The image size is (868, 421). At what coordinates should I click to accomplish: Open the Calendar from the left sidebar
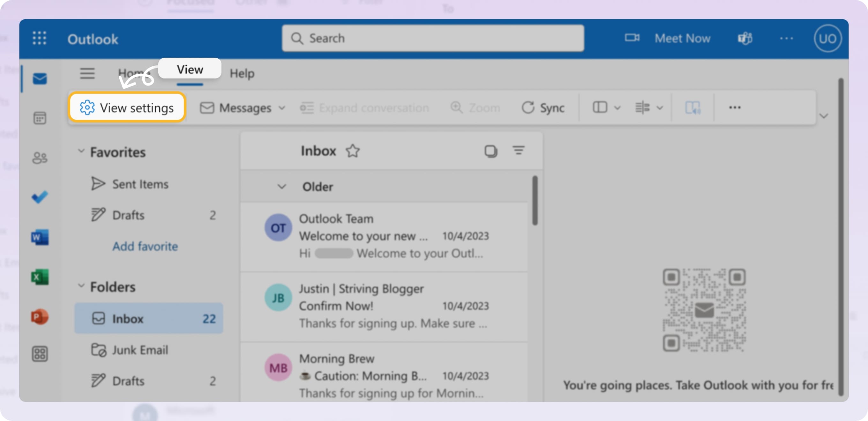[x=40, y=118]
